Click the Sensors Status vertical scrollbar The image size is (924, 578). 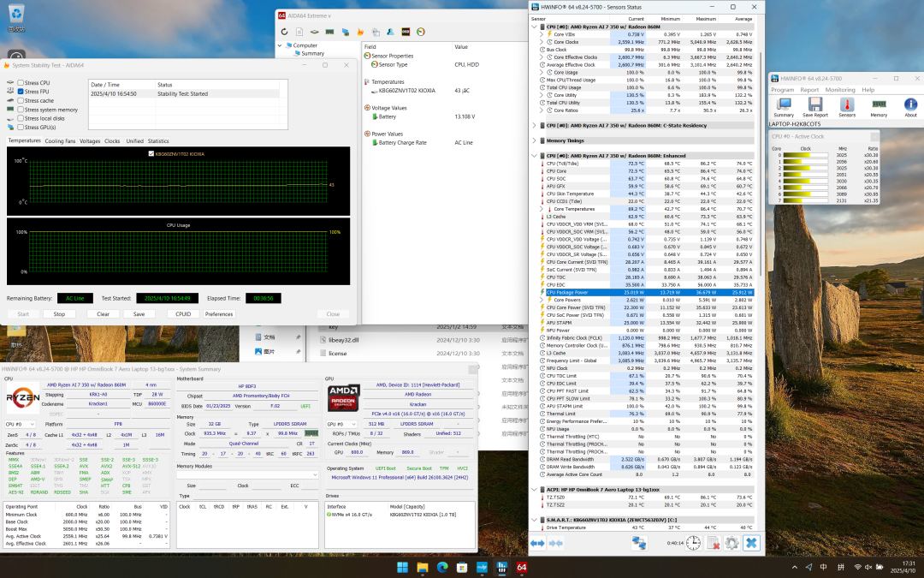click(x=761, y=165)
